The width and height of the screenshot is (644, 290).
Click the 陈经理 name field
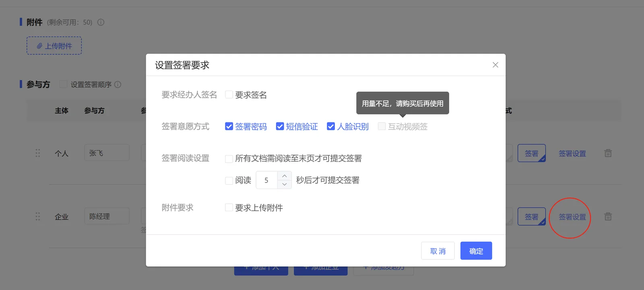click(x=107, y=216)
